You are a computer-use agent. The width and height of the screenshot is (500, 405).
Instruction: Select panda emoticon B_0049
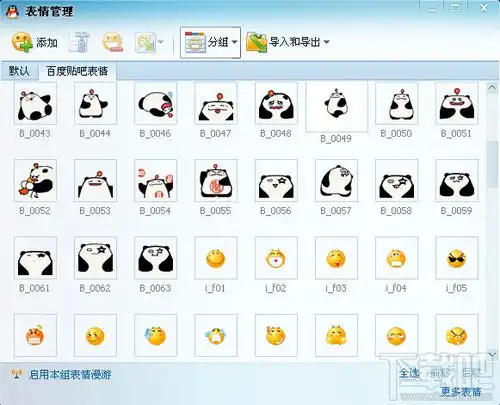337,106
